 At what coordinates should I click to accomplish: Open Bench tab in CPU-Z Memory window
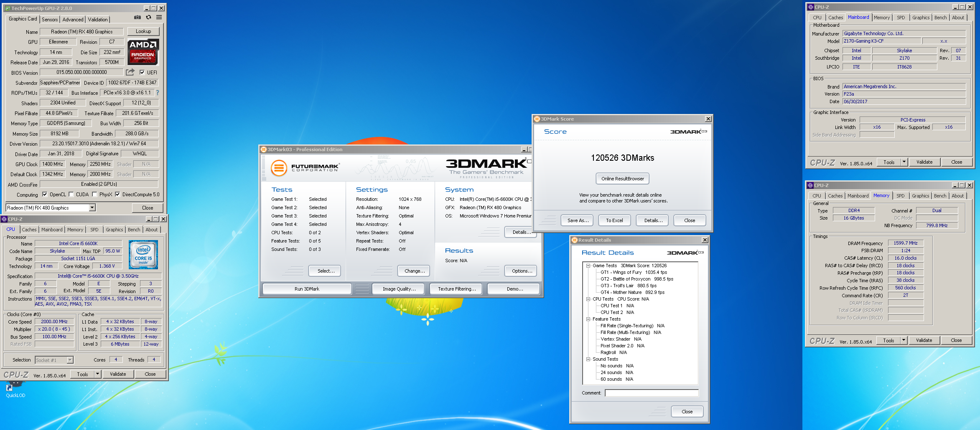[x=940, y=196]
